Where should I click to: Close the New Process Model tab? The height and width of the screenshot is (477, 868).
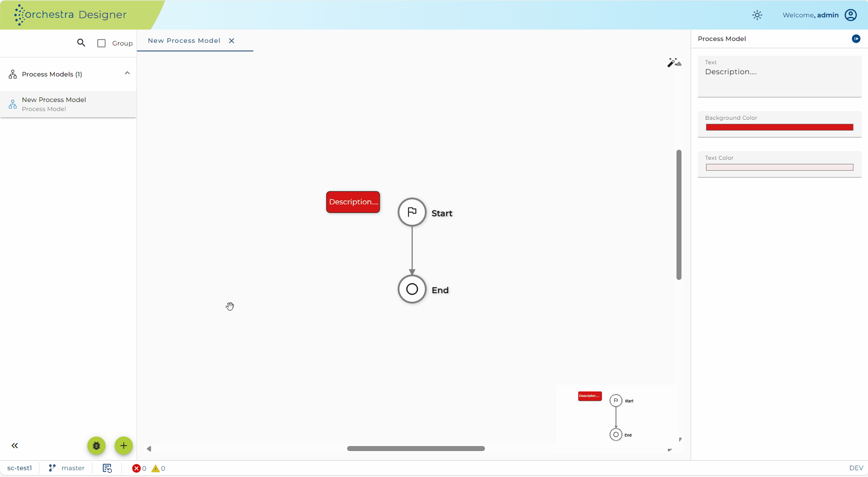point(232,41)
